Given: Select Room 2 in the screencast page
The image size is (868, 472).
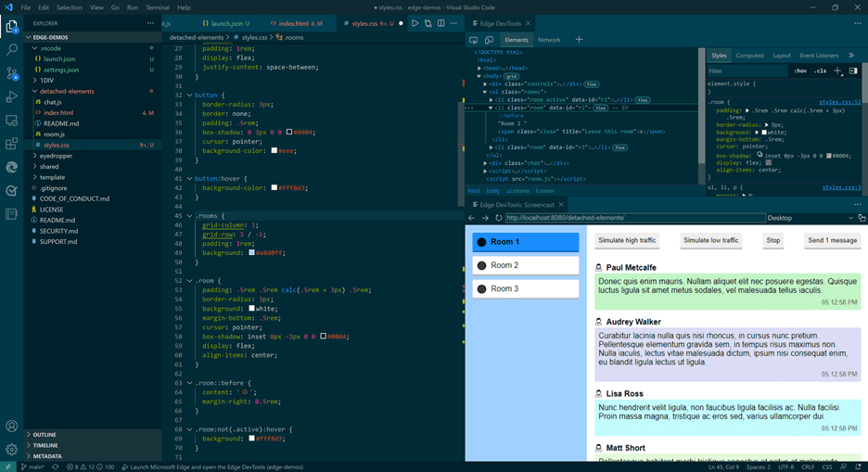Looking at the screenshot, I should tap(525, 265).
